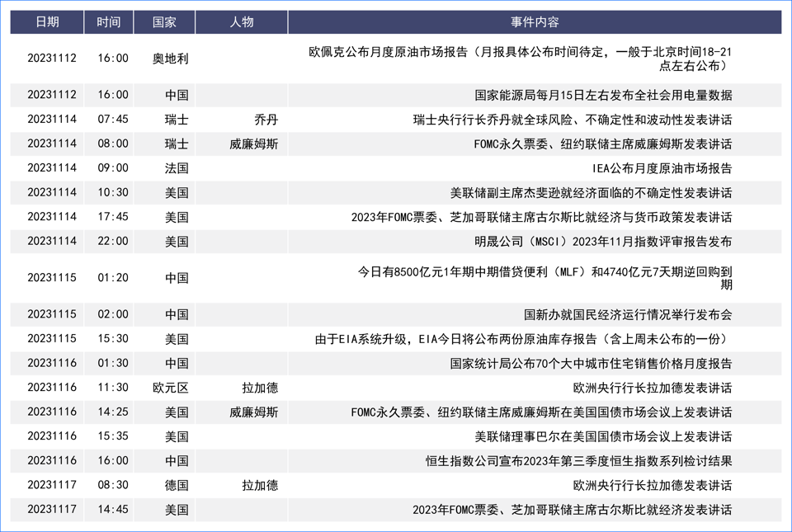792x532 pixels.
Task: Select the 恒生指数公司 third-quarter review event
Action: (x=579, y=461)
